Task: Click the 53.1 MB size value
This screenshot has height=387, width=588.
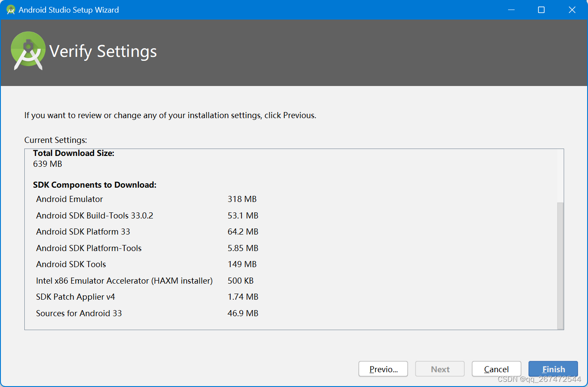Action: point(243,215)
